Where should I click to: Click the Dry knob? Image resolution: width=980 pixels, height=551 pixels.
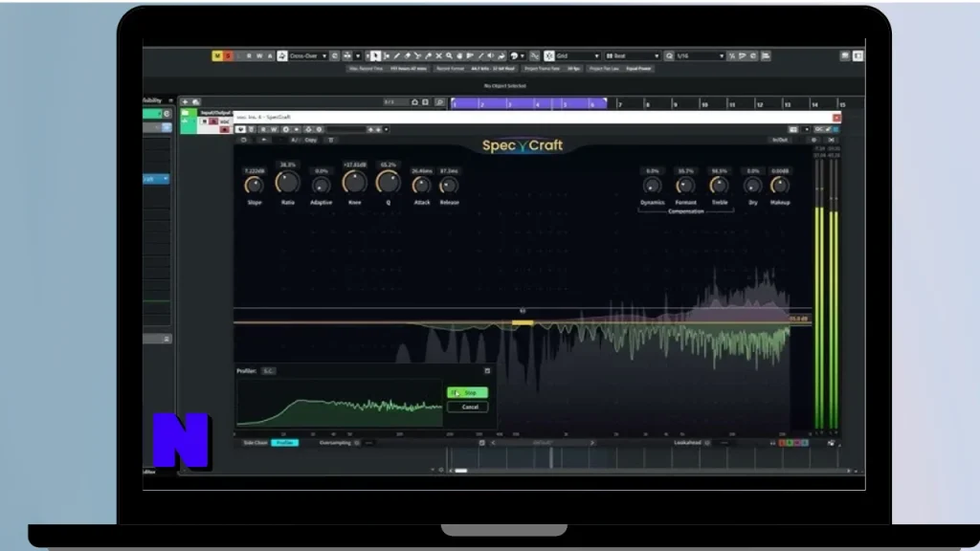coord(752,186)
